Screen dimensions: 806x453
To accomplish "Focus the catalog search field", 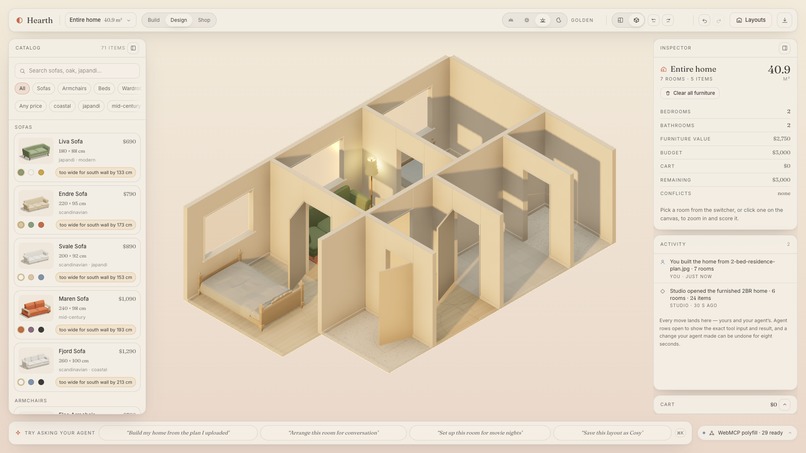I will point(77,71).
